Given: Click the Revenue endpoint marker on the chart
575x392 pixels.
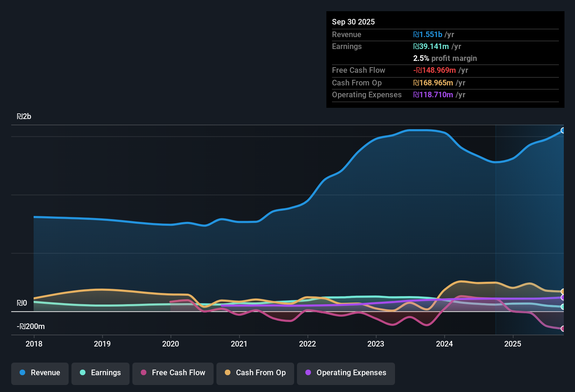Looking at the screenshot, I should click(x=563, y=130).
